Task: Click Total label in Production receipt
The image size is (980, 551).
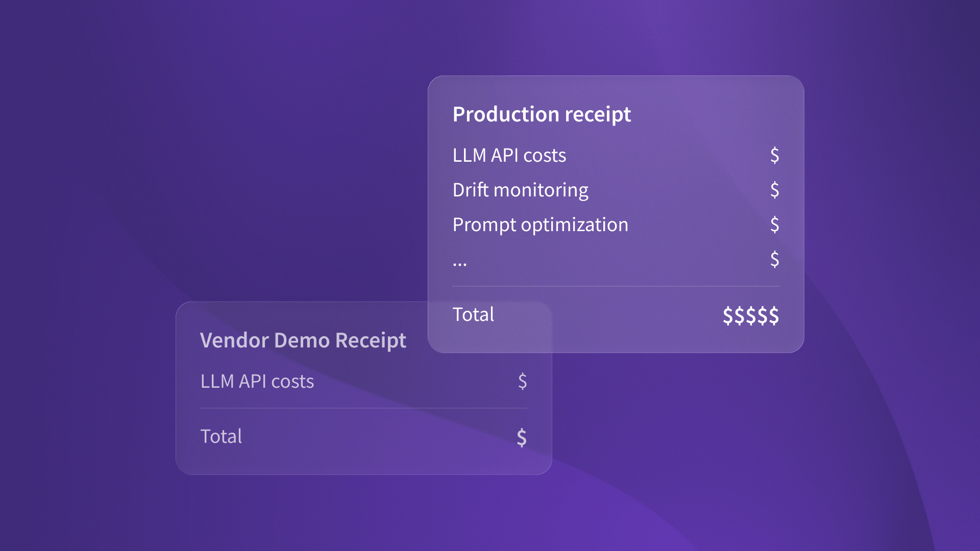Action: point(473,314)
